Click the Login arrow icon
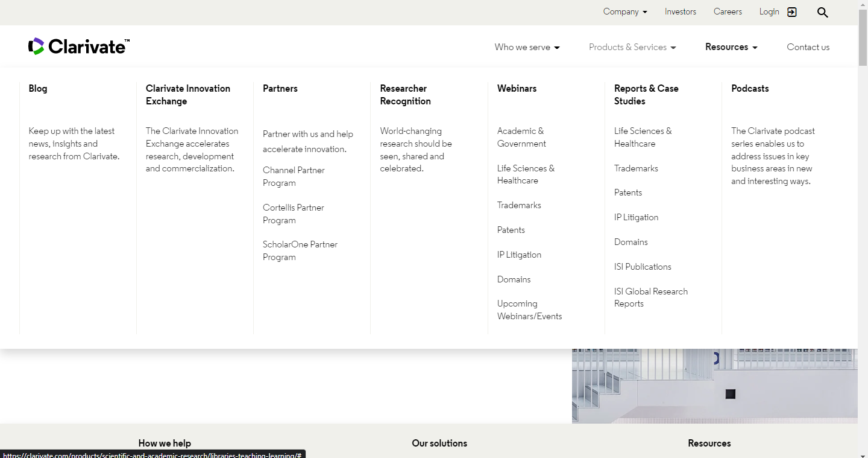Screen dimensions: 868x458 (792, 12)
